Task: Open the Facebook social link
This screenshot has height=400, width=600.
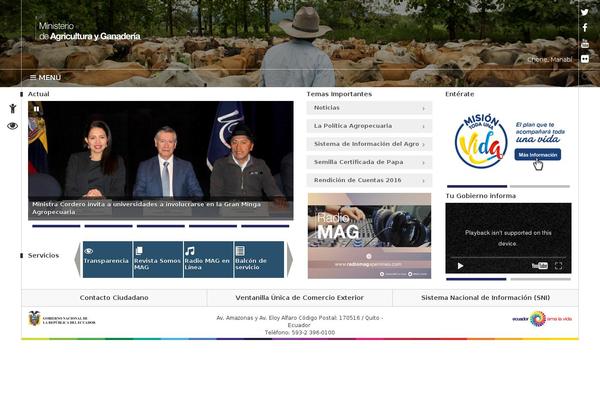Action: pos(585,28)
